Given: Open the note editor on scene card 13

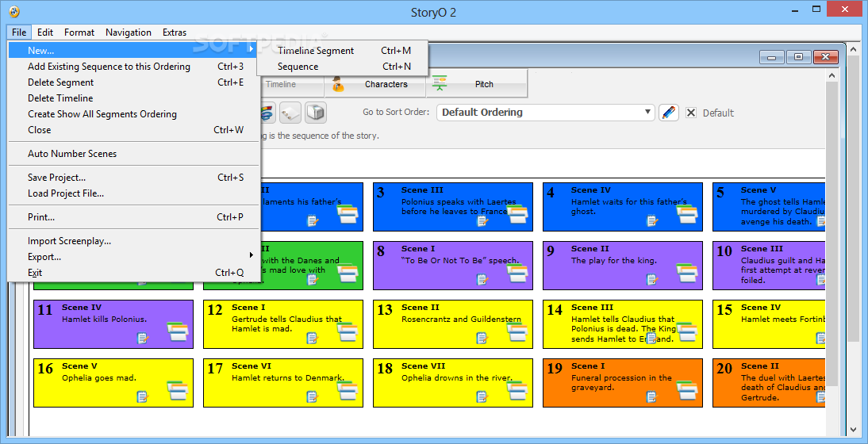Looking at the screenshot, I should pyautogui.click(x=482, y=339).
